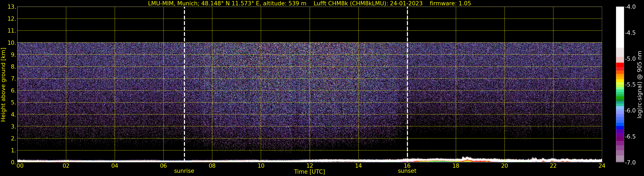Click the '8.' height axis tick label
The height and width of the screenshot is (176, 644).
coord(13,66)
